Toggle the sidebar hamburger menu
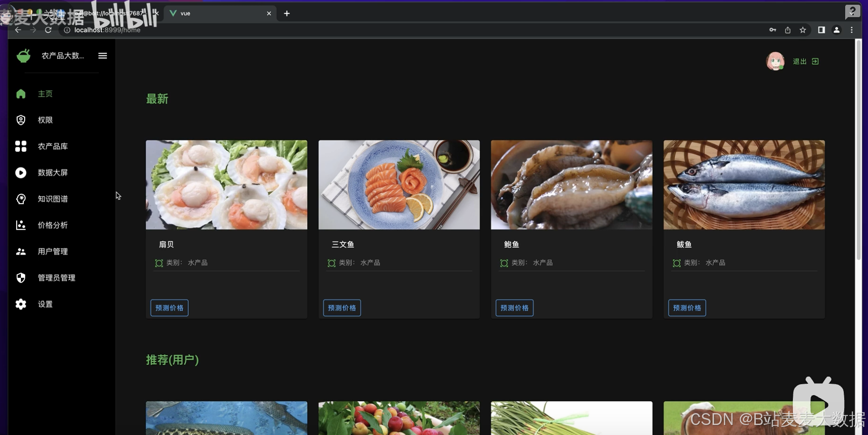868x435 pixels. pos(102,56)
